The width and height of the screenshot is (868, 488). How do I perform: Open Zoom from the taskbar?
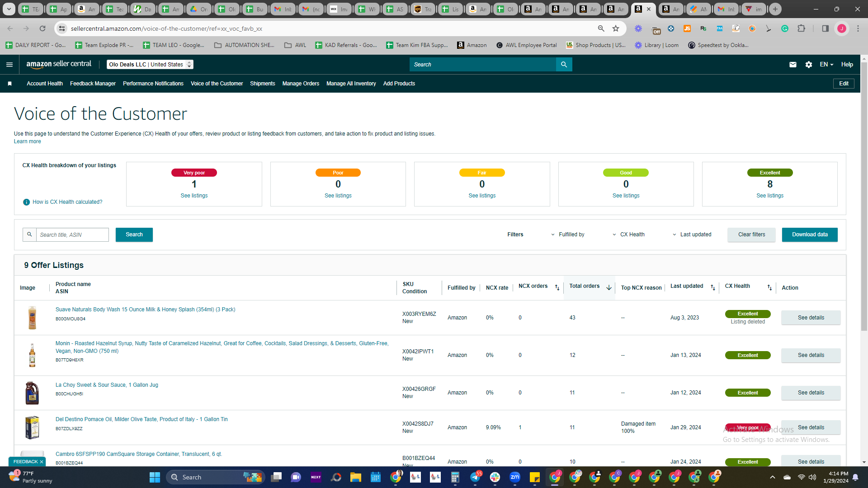515,477
